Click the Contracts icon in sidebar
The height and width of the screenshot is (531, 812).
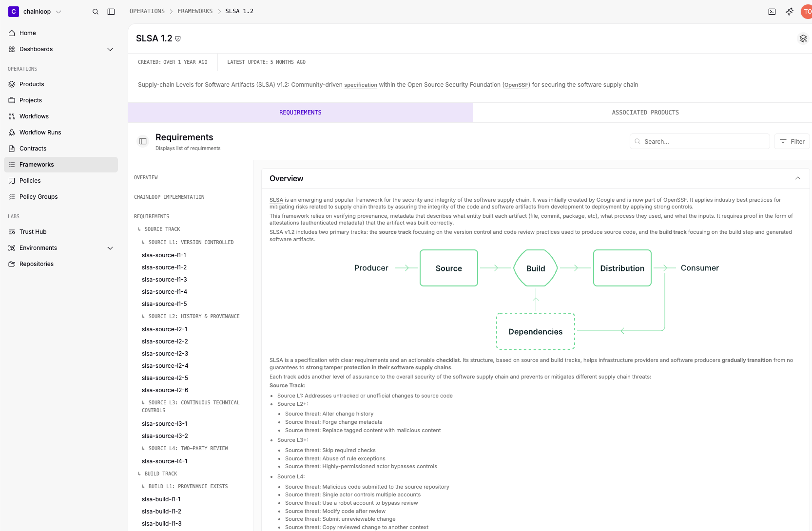point(12,149)
